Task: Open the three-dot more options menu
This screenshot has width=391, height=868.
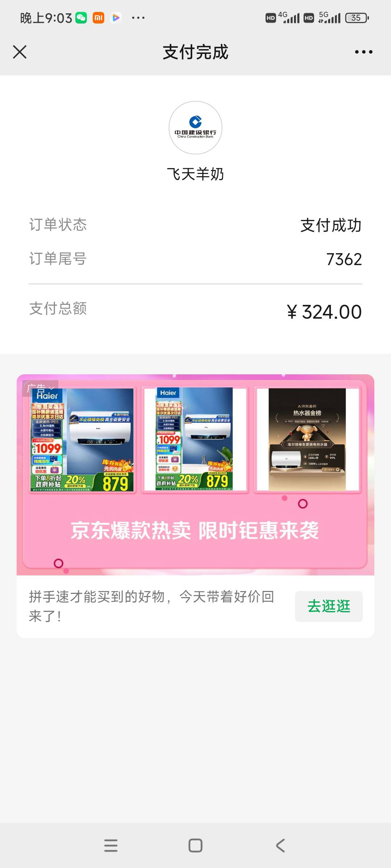Action: [x=363, y=52]
